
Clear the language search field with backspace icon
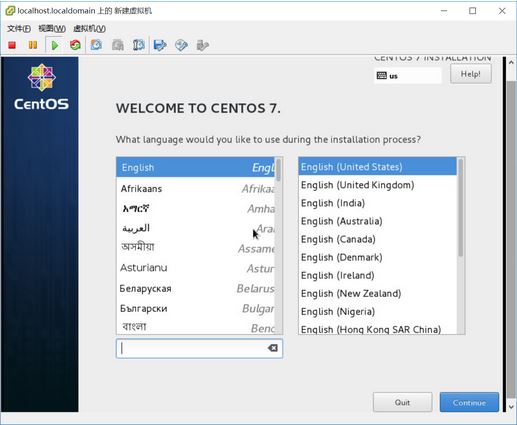(273, 348)
